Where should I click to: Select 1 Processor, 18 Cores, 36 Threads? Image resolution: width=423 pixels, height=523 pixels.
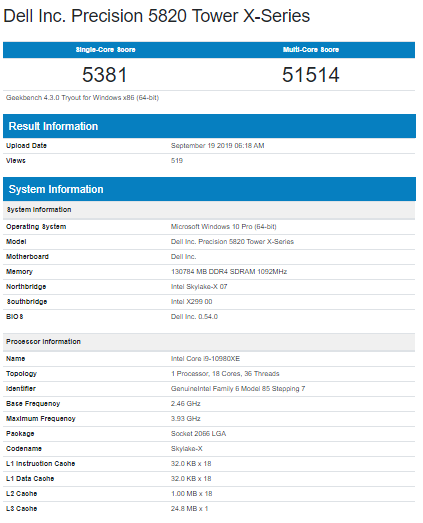[x=225, y=374]
